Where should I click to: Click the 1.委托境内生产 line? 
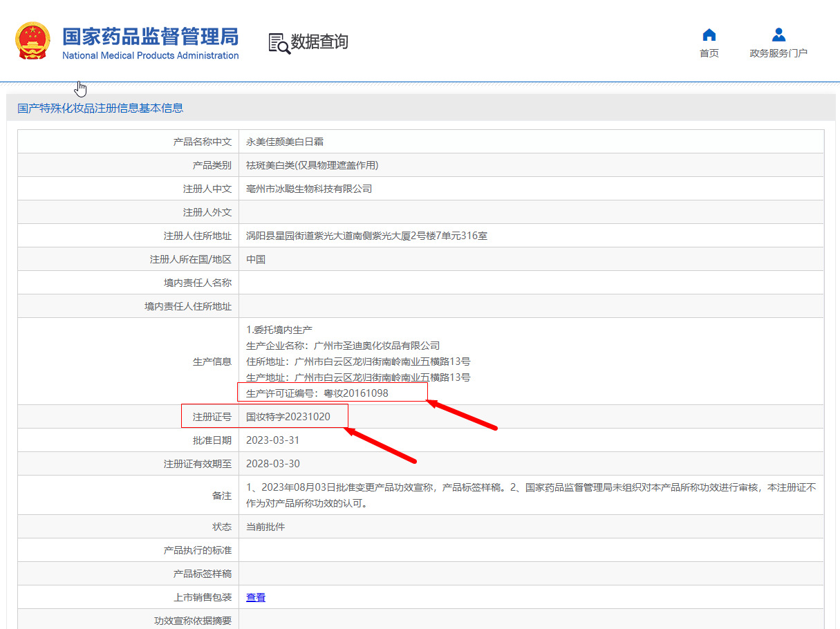[x=279, y=330]
